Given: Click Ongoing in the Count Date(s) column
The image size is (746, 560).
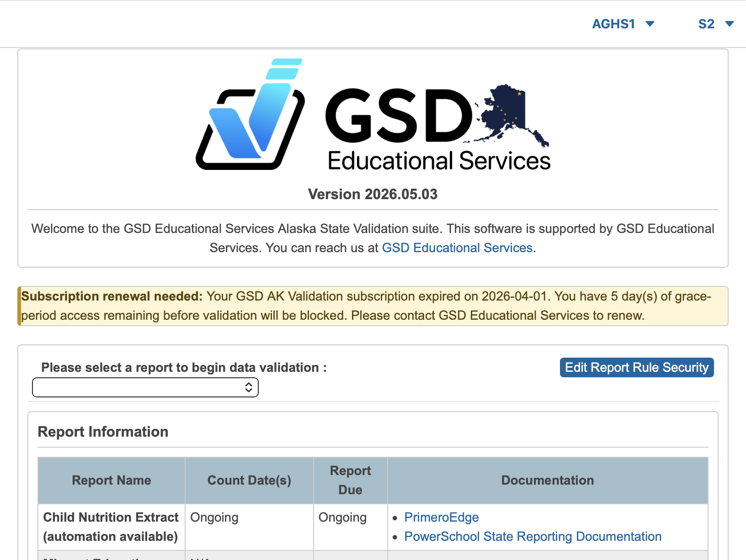Looking at the screenshot, I should point(214,517).
